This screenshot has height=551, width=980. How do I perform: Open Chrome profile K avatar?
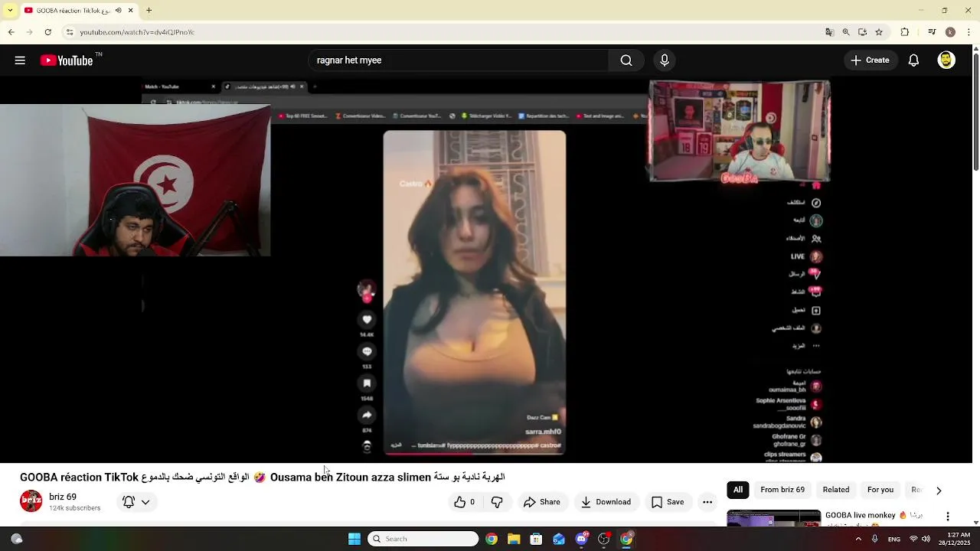950,32
